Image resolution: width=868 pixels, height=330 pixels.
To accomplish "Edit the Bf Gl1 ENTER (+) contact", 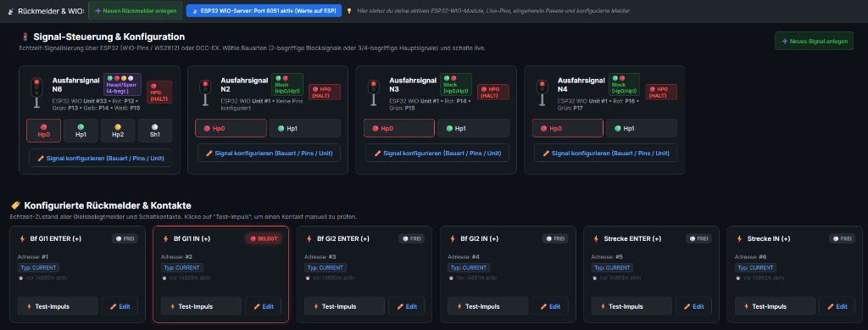I will tap(120, 306).
